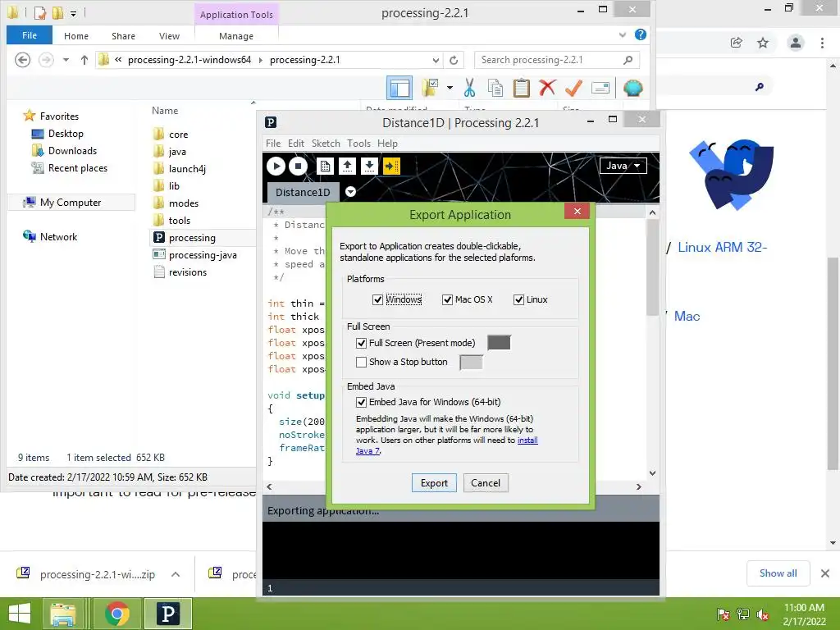Screen dimensions: 840x630
Task: Open File Explorer from taskbar
Action: tap(62, 614)
